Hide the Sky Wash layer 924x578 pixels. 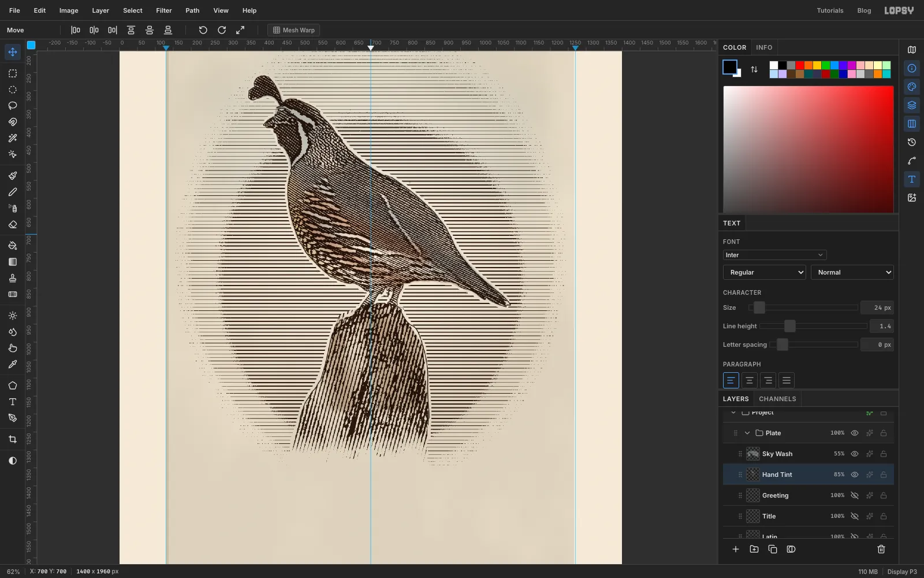tap(855, 454)
